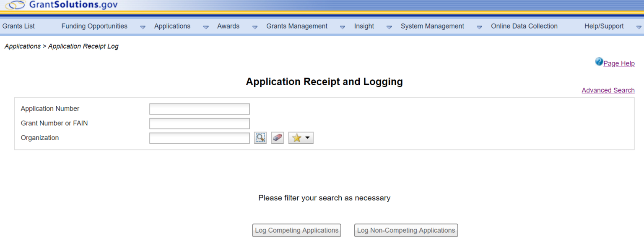Viewport: 644px width, 252px height.
Task: Click the Organization text field
Action: (x=200, y=138)
